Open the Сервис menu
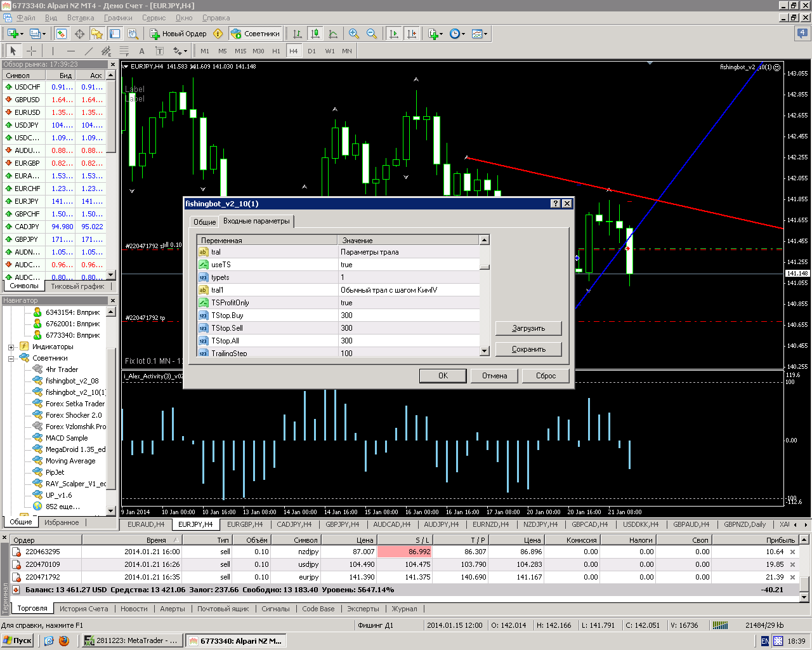The height and width of the screenshot is (650, 812). 154,18
